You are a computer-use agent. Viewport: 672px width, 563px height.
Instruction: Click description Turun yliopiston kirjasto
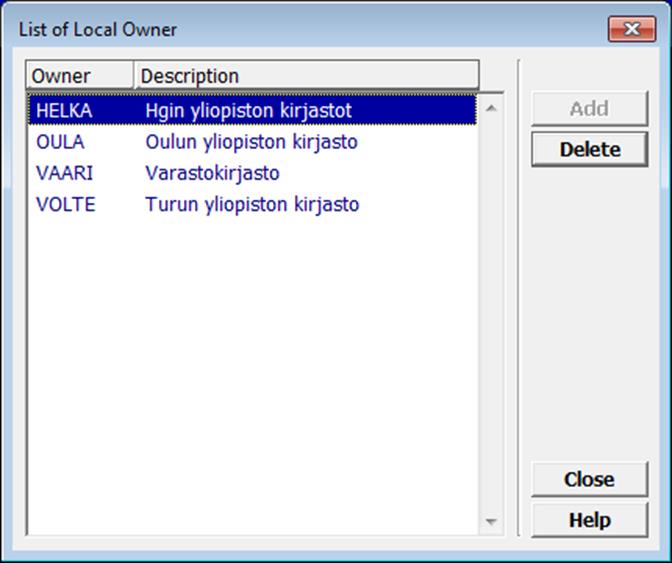click(252, 205)
